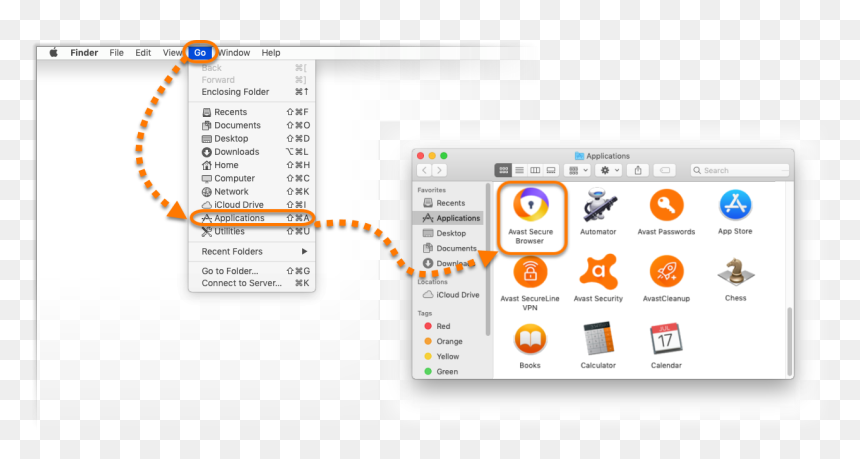Select Downloads in the Go menu

pyautogui.click(x=252, y=151)
